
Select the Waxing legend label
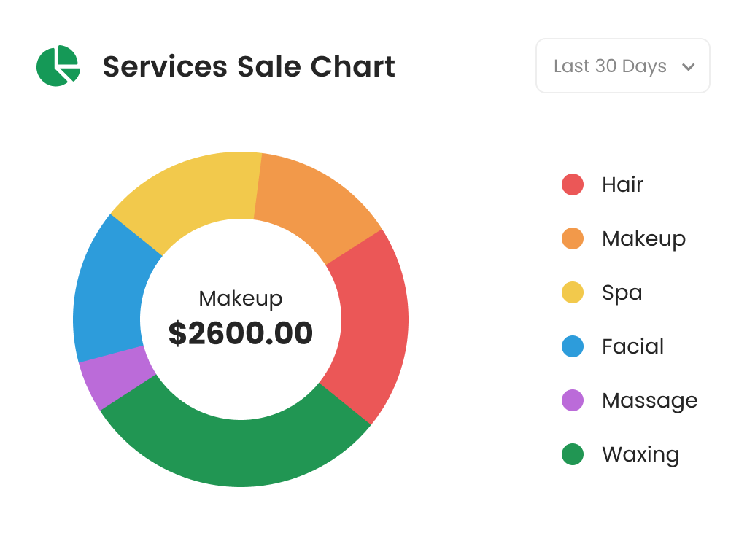[x=640, y=455]
